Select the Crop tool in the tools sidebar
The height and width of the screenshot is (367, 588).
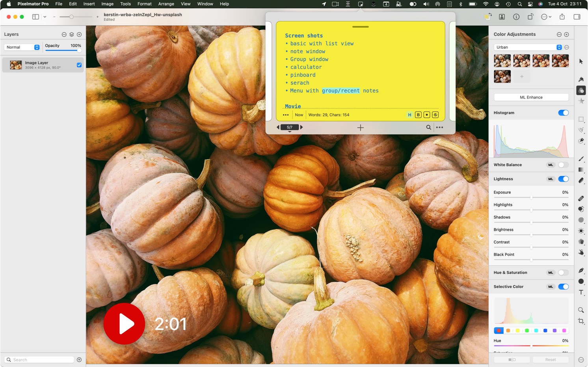click(x=581, y=321)
